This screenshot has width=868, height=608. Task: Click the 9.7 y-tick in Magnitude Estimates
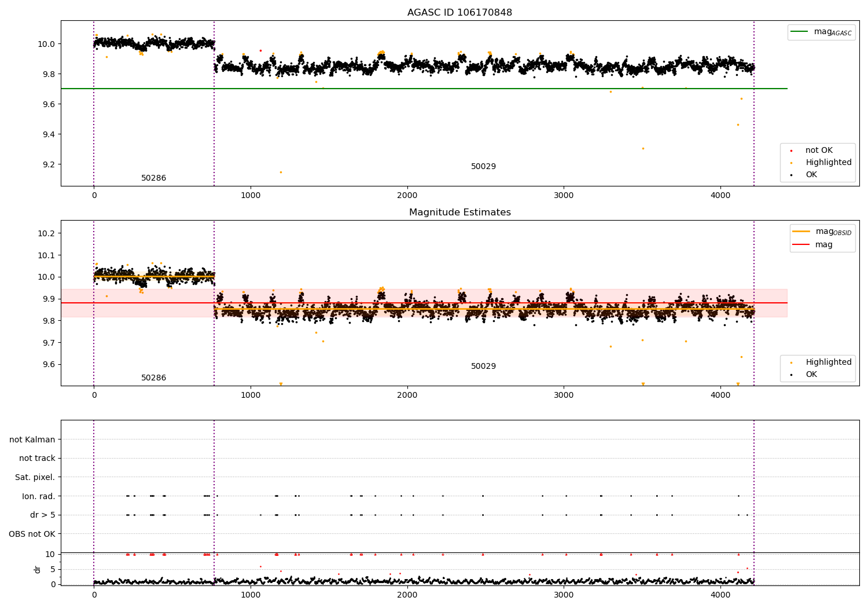coord(49,343)
